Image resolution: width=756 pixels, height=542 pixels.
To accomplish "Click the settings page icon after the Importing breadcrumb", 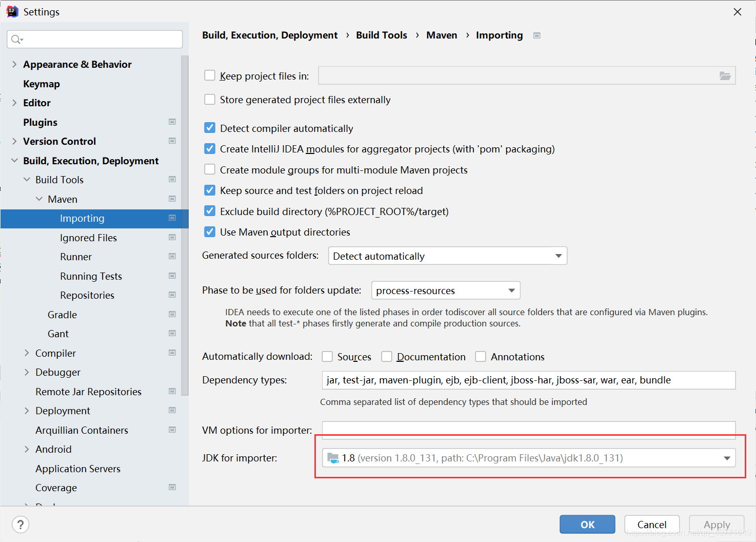I will [536, 35].
